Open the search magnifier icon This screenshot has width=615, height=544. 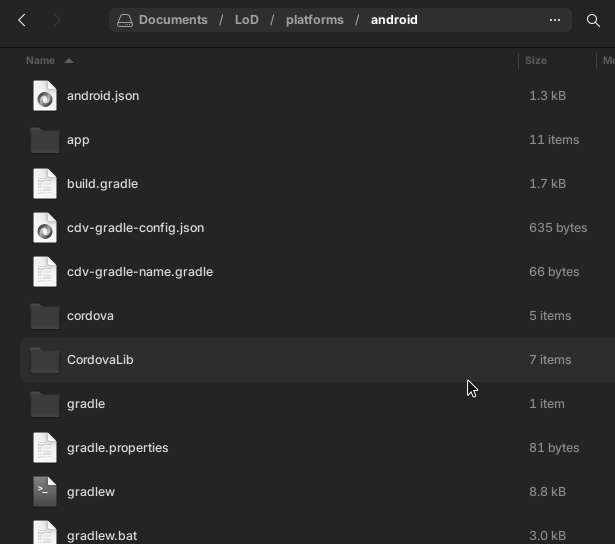(x=593, y=20)
